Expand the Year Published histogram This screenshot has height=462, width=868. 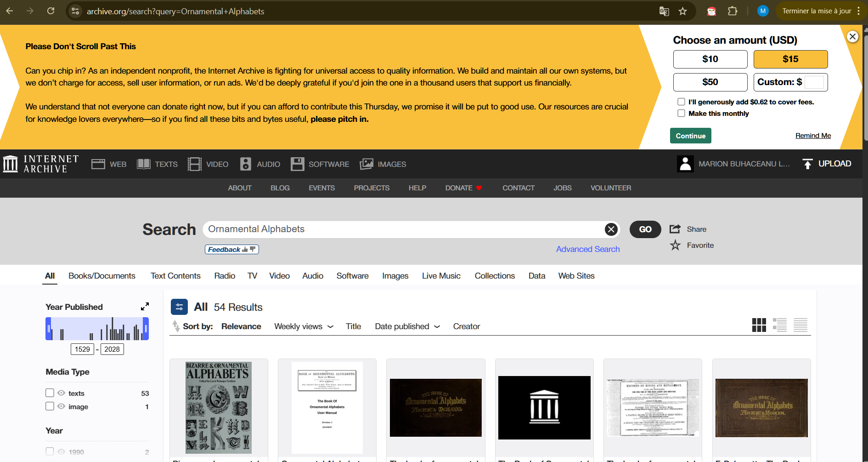(145, 307)
